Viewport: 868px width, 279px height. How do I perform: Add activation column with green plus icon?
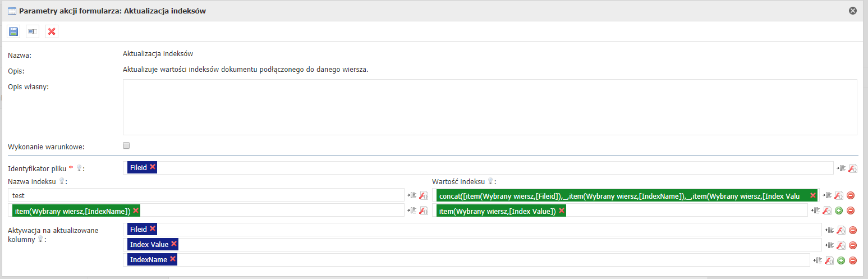tap(841, 260)
